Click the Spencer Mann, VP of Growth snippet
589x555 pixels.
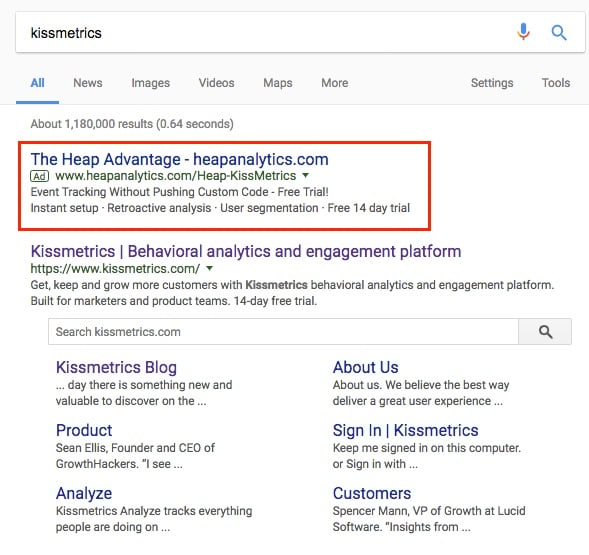(x=429, y=519)
